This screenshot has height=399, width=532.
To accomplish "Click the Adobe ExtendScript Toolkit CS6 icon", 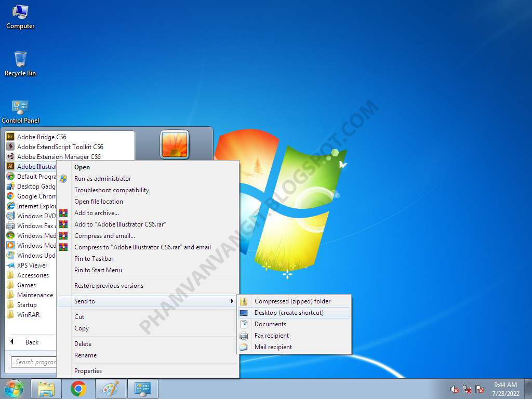I will (10, 147).
